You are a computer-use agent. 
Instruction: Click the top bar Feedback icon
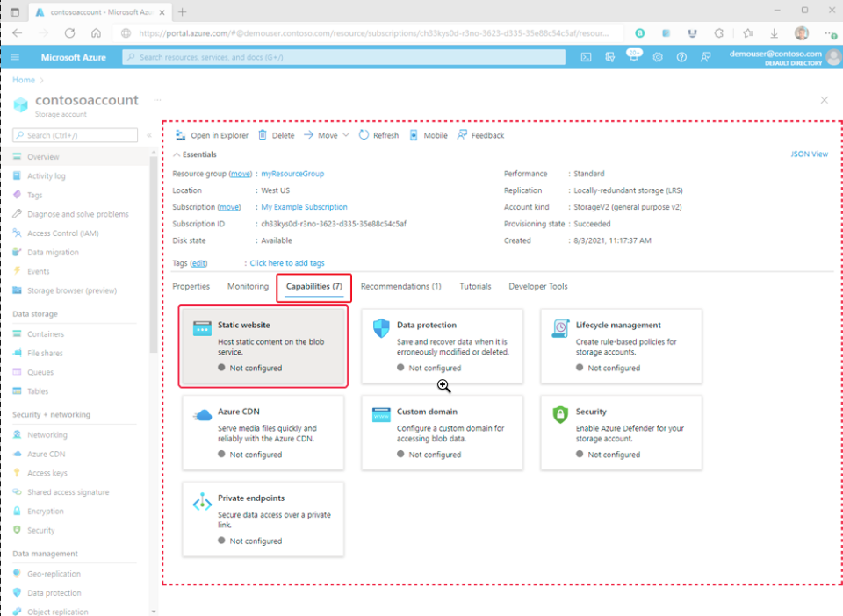[x=705, y=57]
